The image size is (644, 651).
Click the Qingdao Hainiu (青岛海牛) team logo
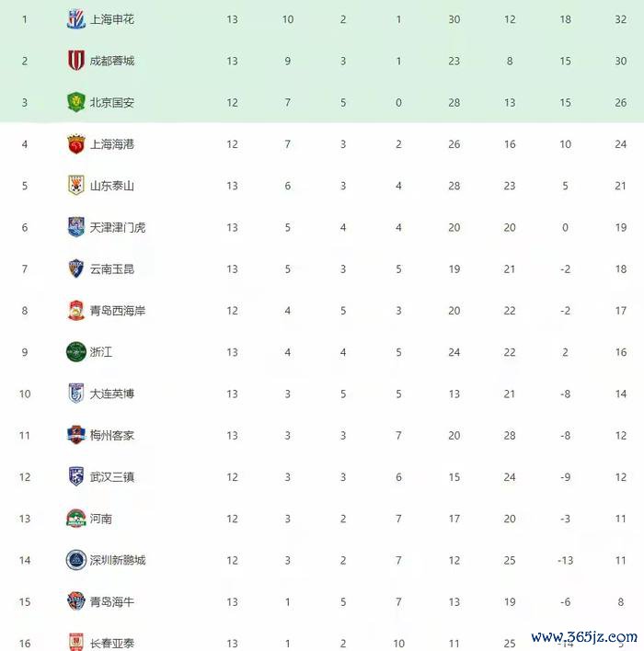(76, 601)
